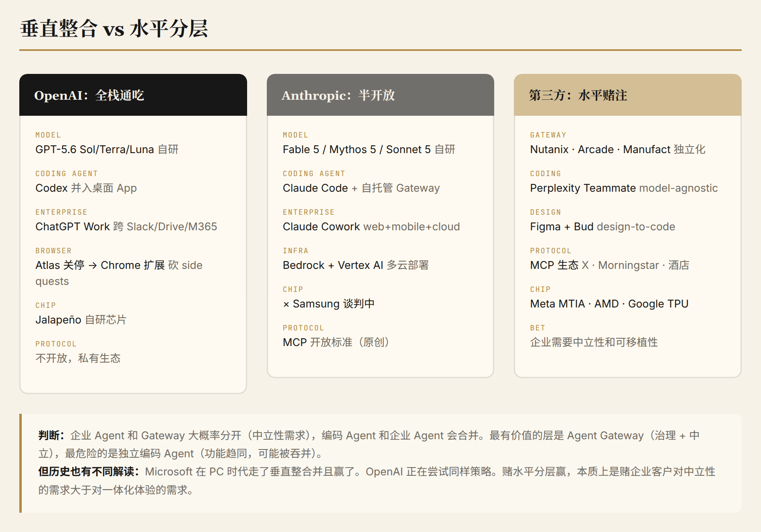Screen dimensions: 761x532
Task: Click the INFRA label in Anthropic card
Action: point(296,251)
